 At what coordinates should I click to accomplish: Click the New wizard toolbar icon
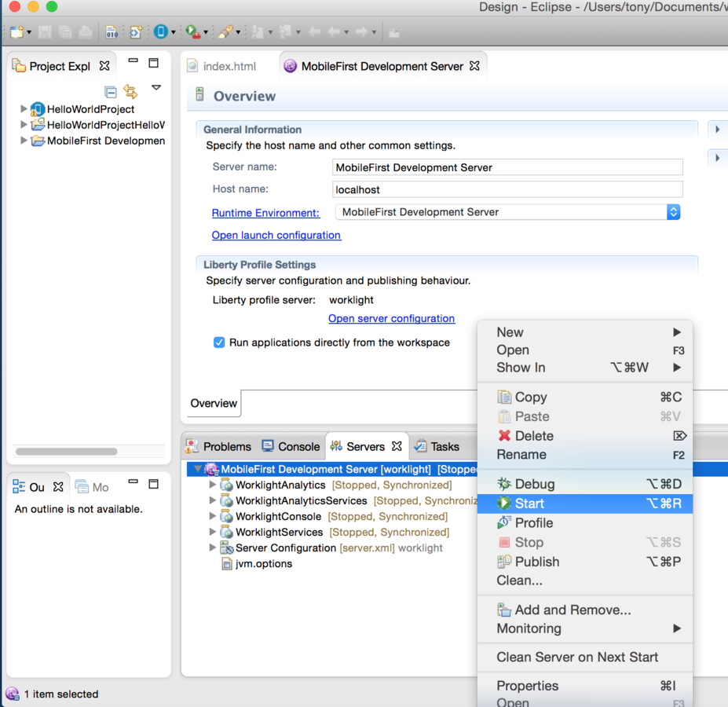tap(16, 32)
